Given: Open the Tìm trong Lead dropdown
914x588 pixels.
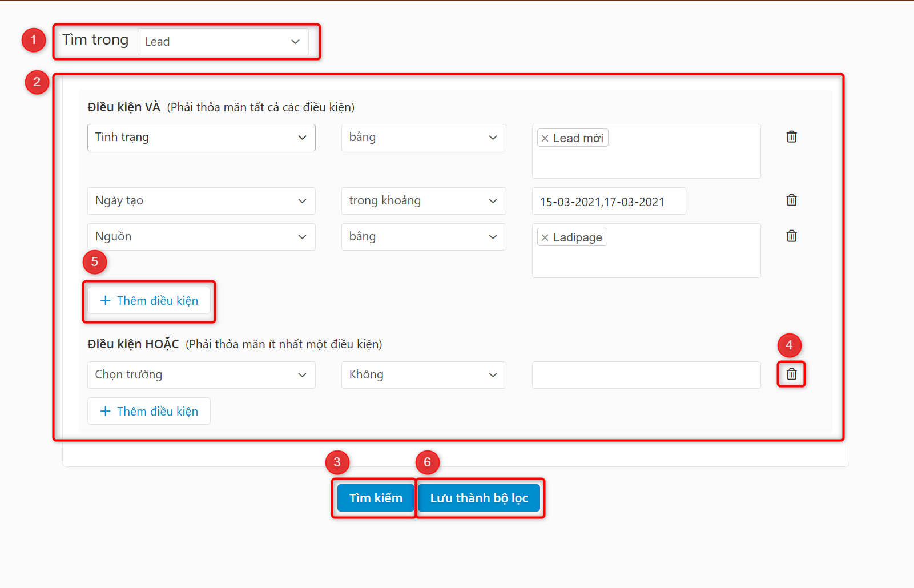Looking at the screenshot, I should click(223, 42).
